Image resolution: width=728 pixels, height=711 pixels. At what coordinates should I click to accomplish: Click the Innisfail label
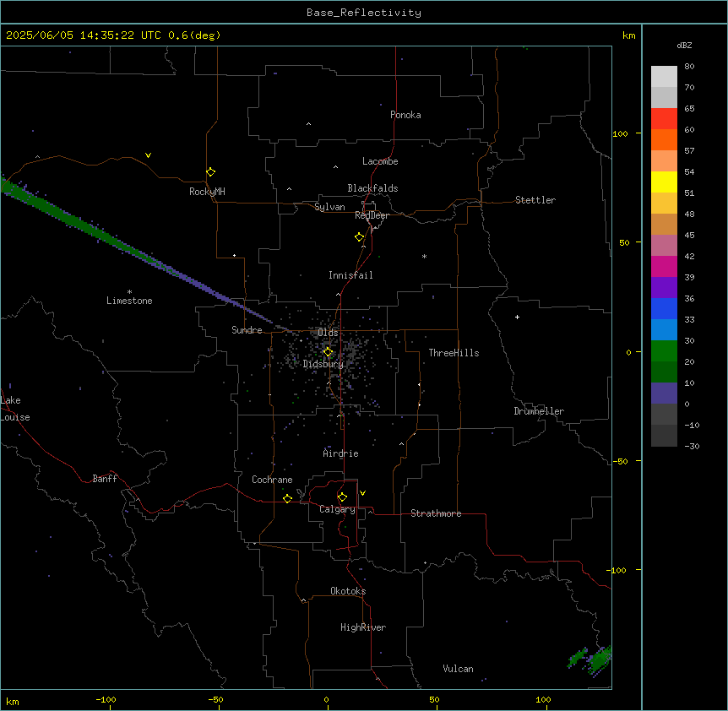(x=350, y=275)
